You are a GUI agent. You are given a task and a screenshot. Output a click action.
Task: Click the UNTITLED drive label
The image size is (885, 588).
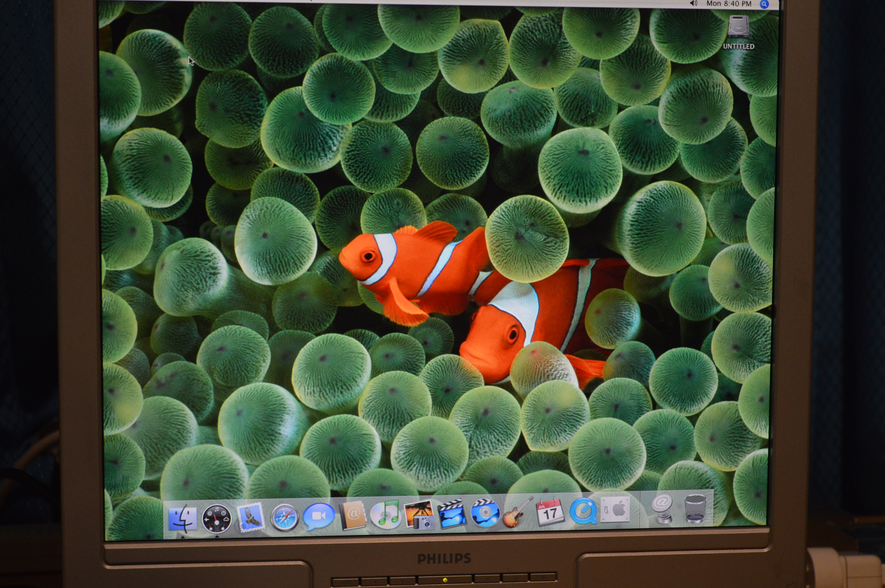pyautogui.click(x=739, y=46)
